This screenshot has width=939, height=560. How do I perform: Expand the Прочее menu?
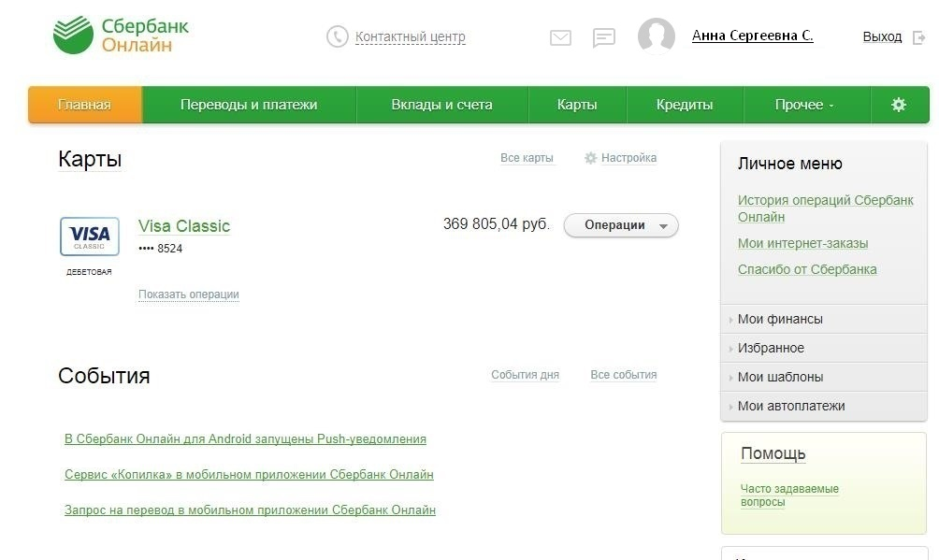pos(804,105)
